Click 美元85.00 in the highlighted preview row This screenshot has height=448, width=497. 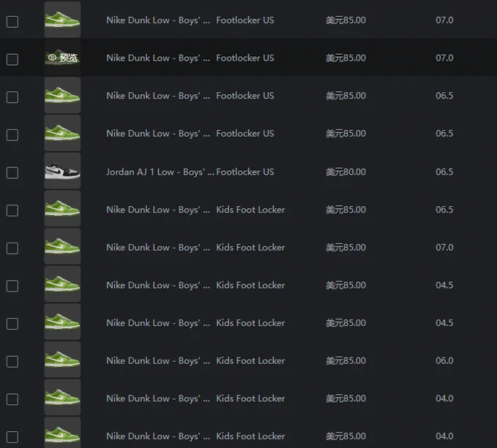coord(346,58)
